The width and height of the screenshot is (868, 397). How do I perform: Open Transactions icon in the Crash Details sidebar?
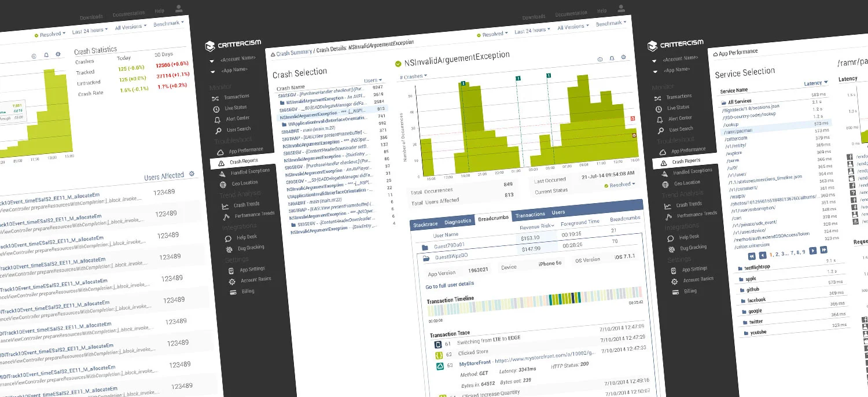[216, 98]
